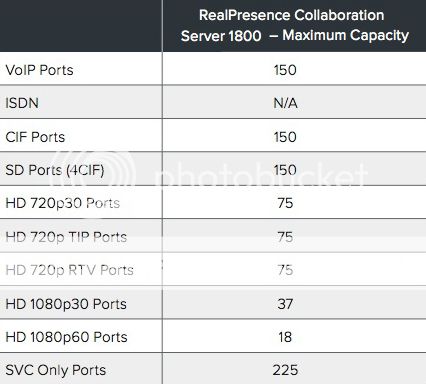Click the 75 value for HD 720p30
Image resolution: width=426 pixels, height=384 pixels.
[x=285, y=203]
